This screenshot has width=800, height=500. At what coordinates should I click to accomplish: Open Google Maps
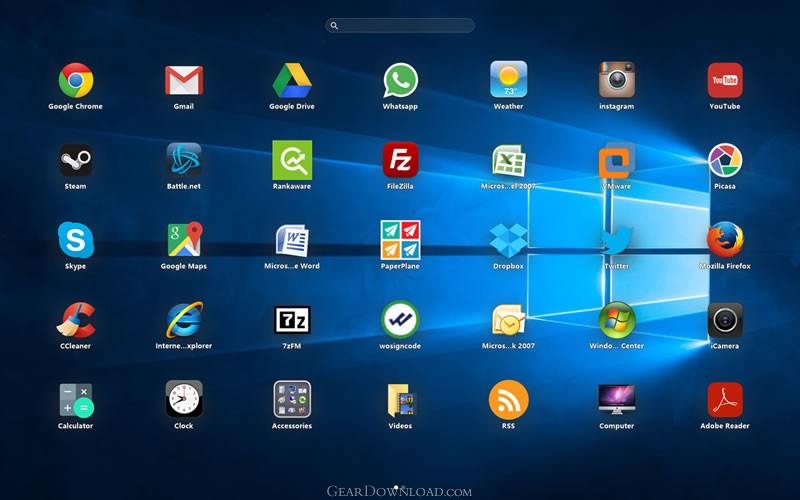coord(185,239)
